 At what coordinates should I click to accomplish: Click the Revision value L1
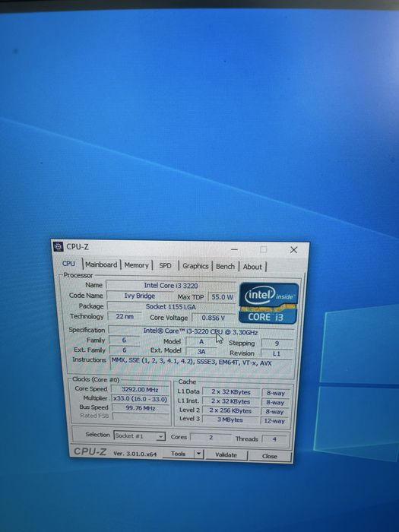(277, 353)
